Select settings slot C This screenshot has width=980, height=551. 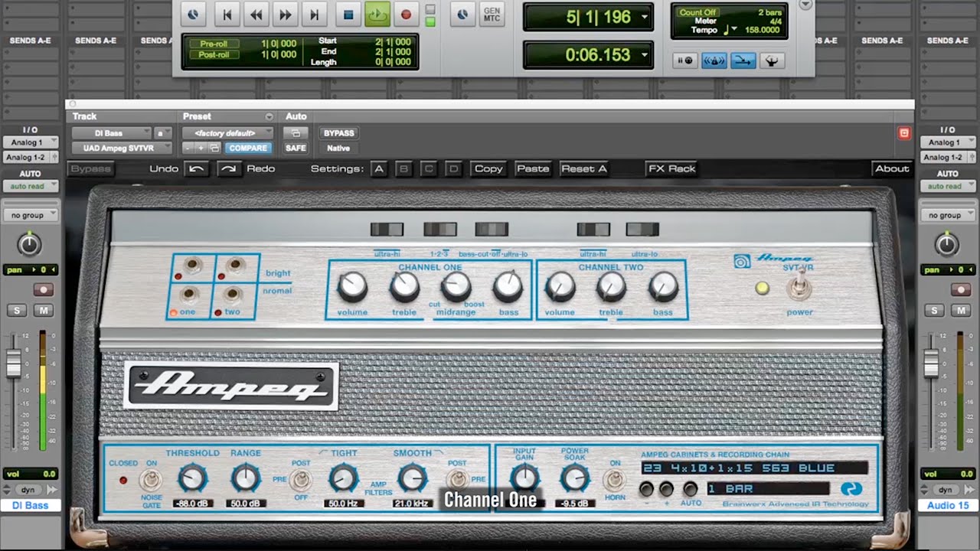(429, 168)
